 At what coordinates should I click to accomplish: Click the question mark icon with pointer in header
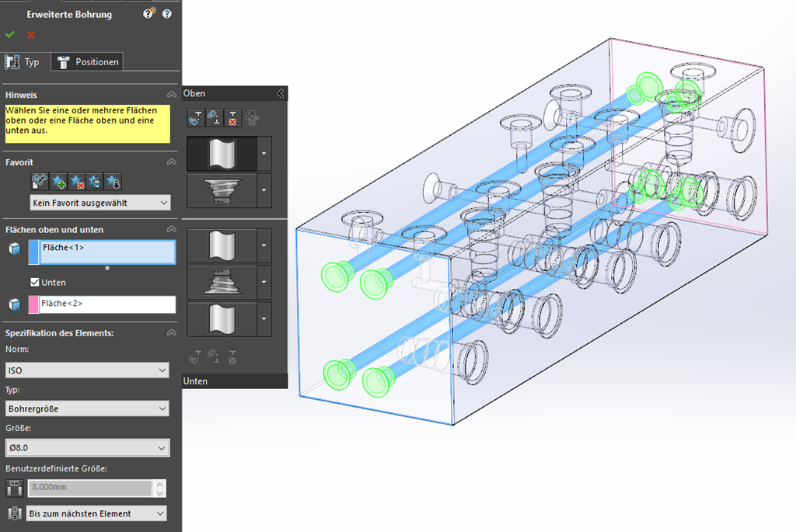148,14
